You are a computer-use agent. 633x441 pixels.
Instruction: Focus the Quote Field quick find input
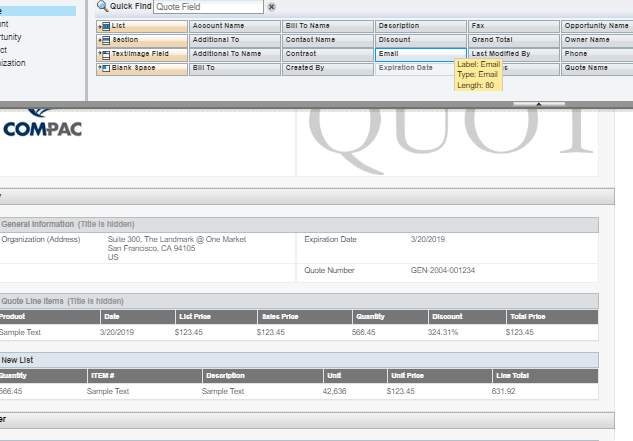tap(208, 6)
